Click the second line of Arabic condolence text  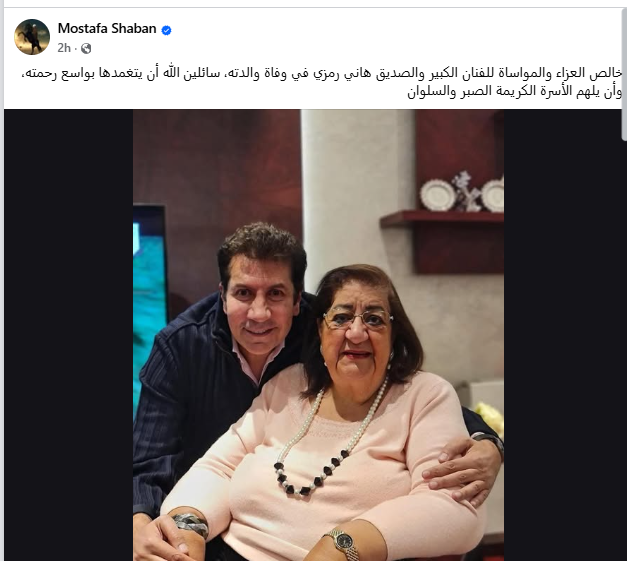515,92
